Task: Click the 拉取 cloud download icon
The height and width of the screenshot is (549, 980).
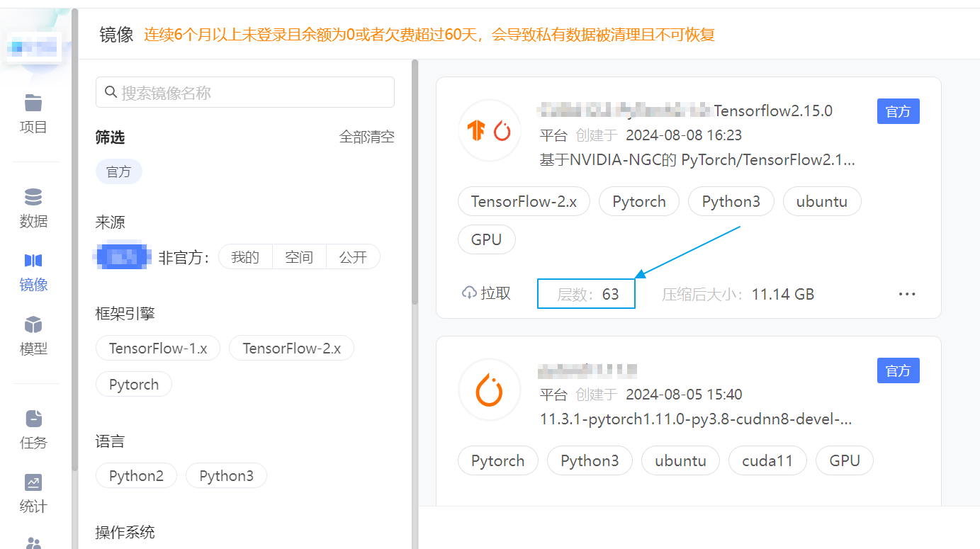Action: [469, 293]
